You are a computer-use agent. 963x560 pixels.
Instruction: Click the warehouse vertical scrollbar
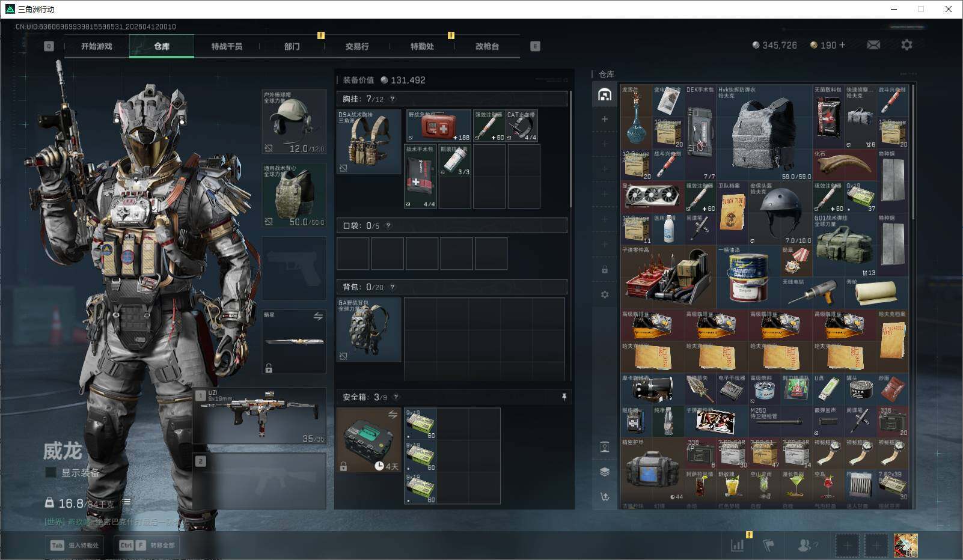coord(913,153)
